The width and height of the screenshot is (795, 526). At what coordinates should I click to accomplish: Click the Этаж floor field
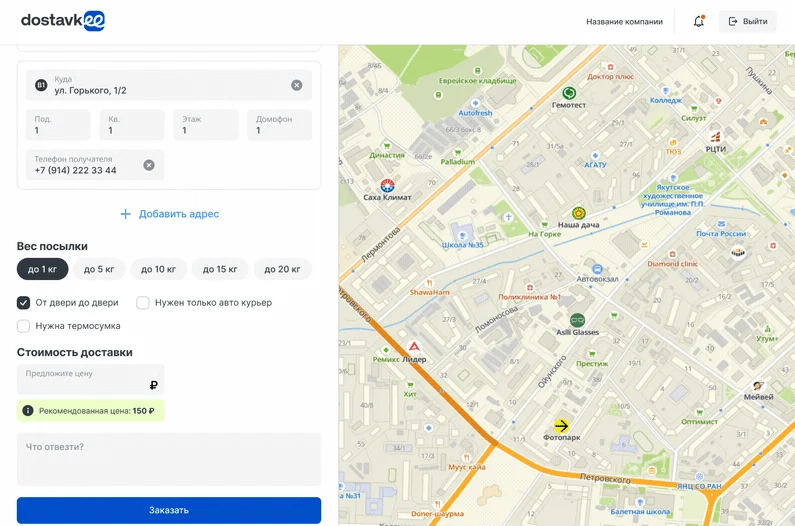click(206, 125)
